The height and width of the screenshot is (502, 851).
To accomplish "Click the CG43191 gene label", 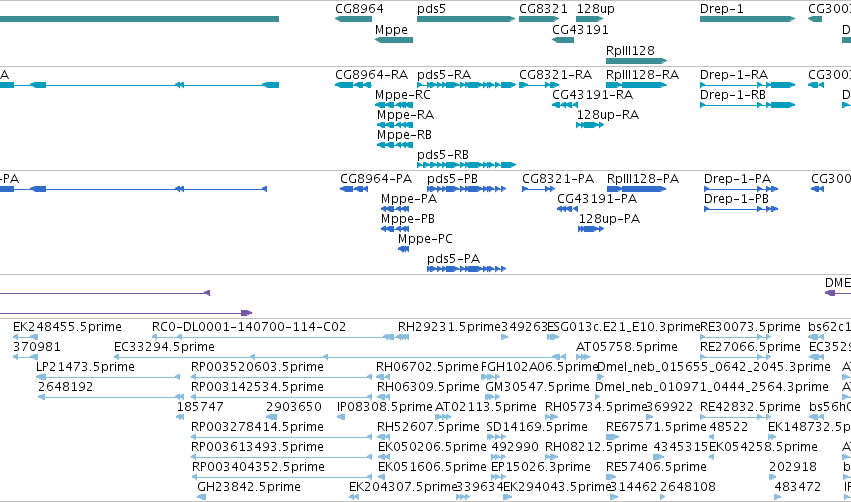I will [580, 29].
